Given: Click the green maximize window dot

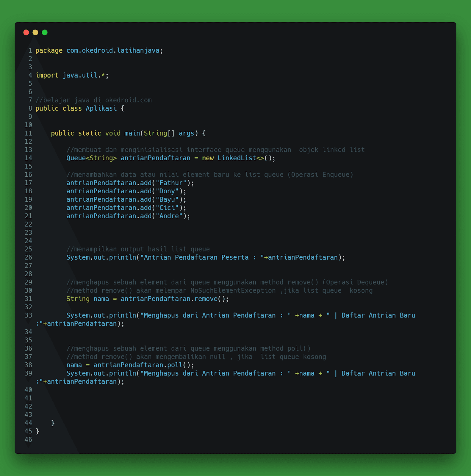Looking at the screenshot, I should tap(45, 32).
